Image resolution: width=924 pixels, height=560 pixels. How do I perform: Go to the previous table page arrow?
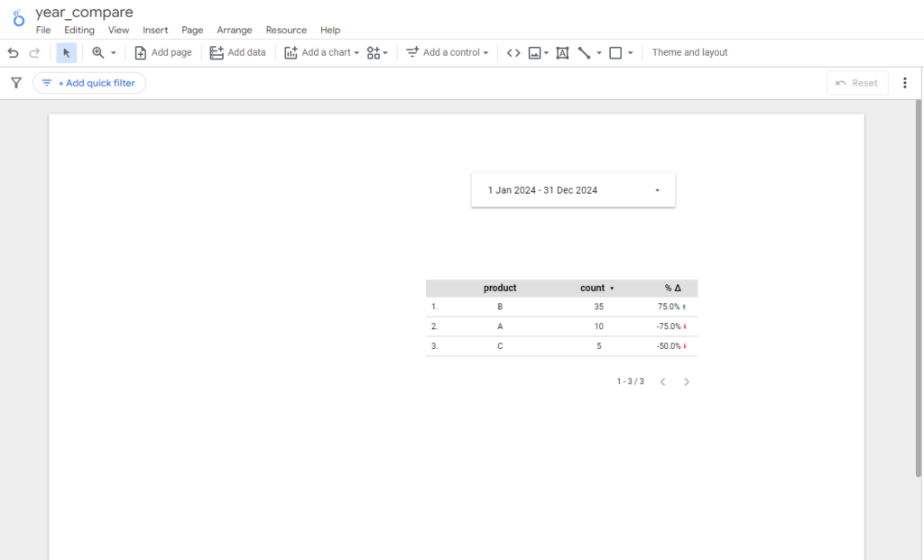[x=662, y=382]
